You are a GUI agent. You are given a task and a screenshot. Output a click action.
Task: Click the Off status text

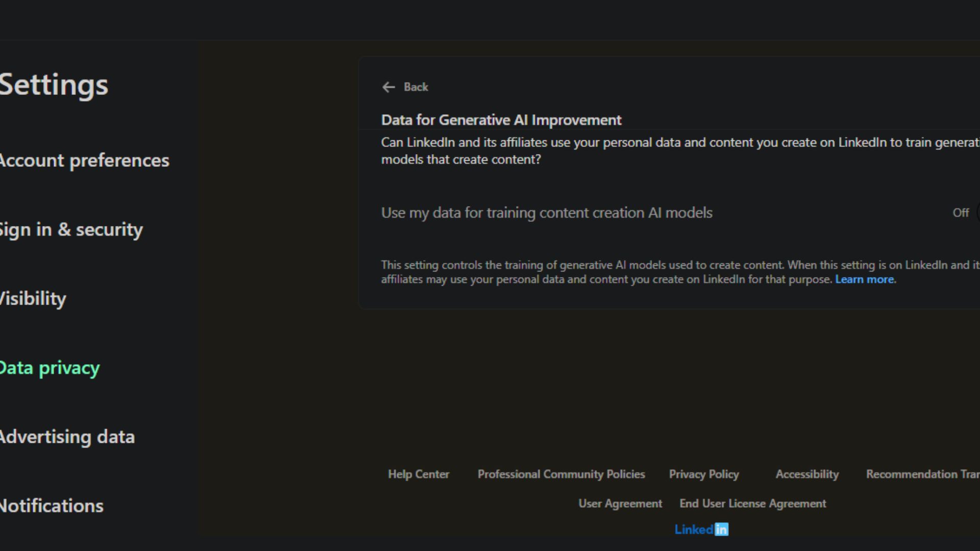coord(961,213)
